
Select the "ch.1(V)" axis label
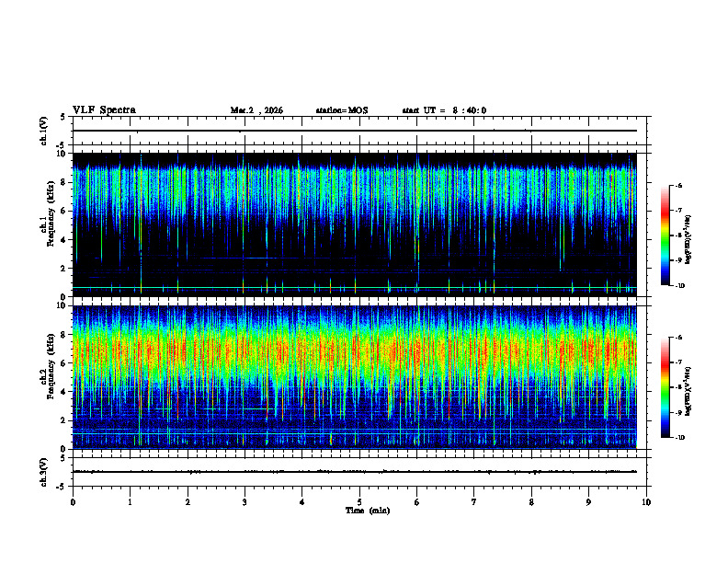tap(43, 131)
